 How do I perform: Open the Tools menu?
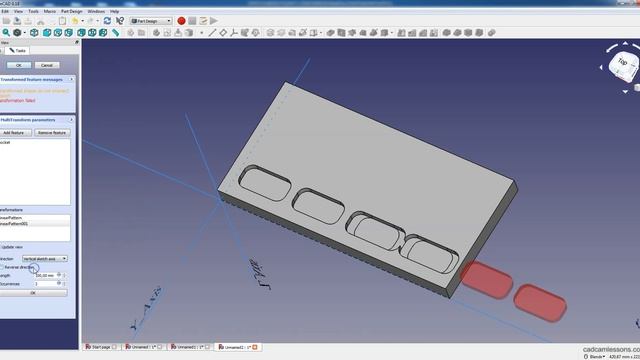33,11
